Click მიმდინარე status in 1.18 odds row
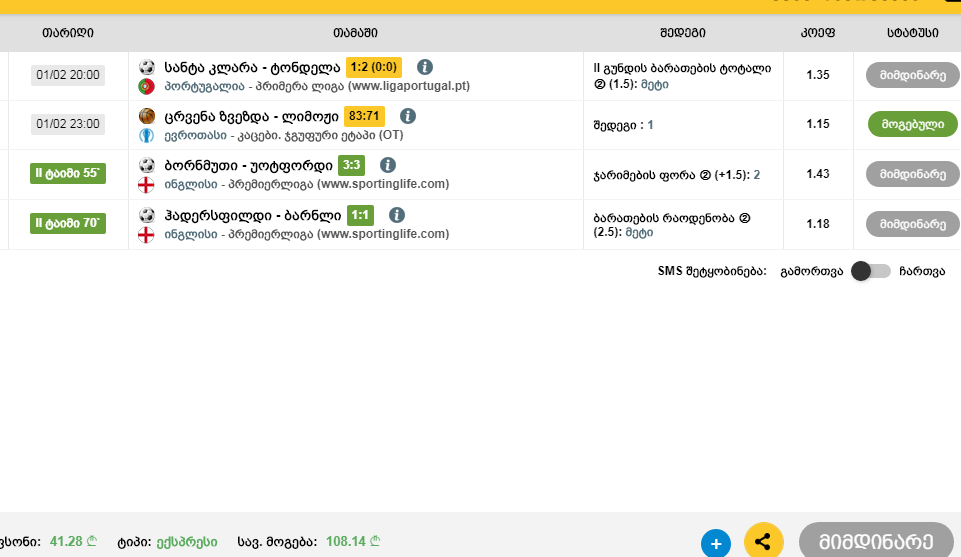This screenshot has width=961, height=557. pyautogui.click(x=913, y=224)
